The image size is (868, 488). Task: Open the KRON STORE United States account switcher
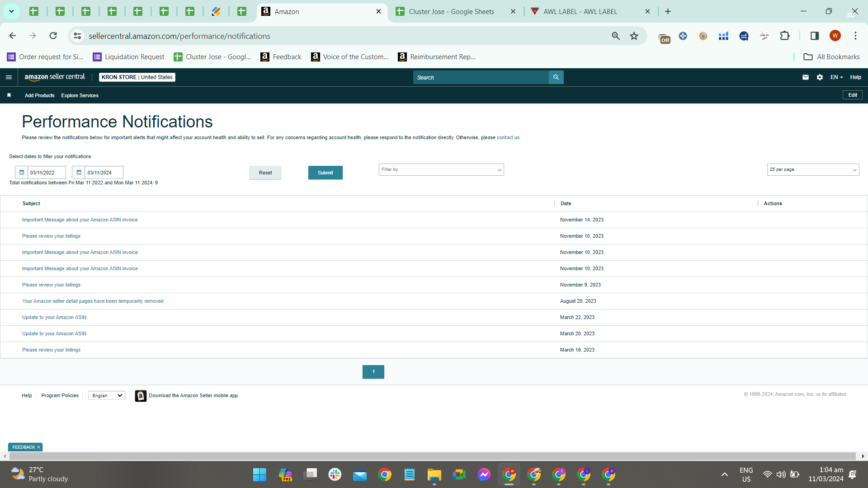pyautogui.click(x=137, y=77)
